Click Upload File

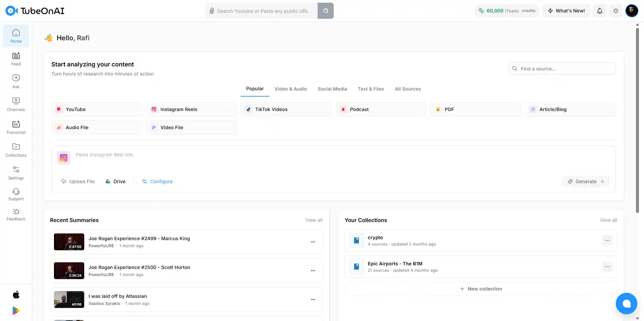click(78, 181)
